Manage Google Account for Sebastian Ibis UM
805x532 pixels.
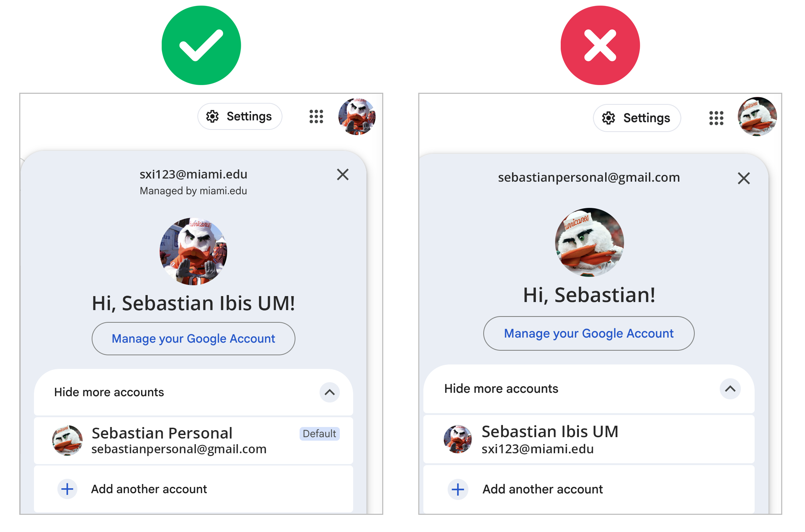coord(193,339)
